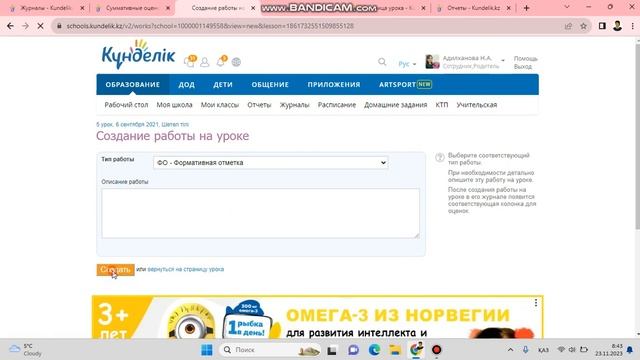
Task: Open the friends person icon in header
Action: click(204, 62)
